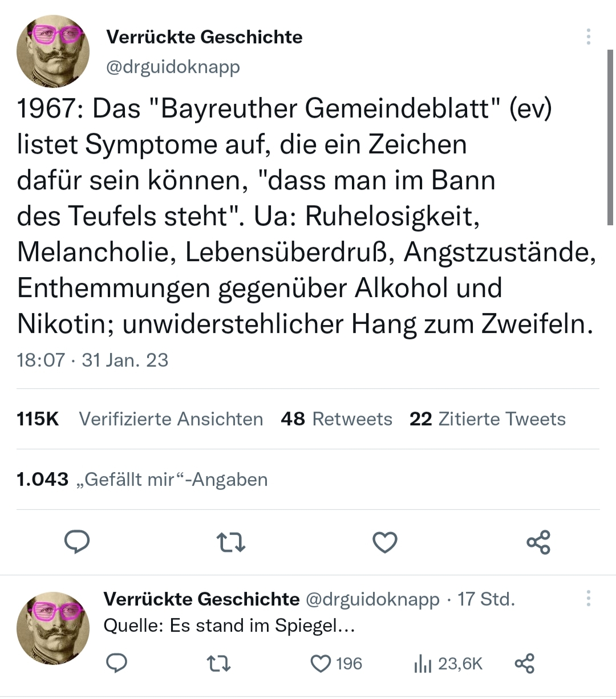
Task: Click the page scrollbar on right edge
Action: 610,137
